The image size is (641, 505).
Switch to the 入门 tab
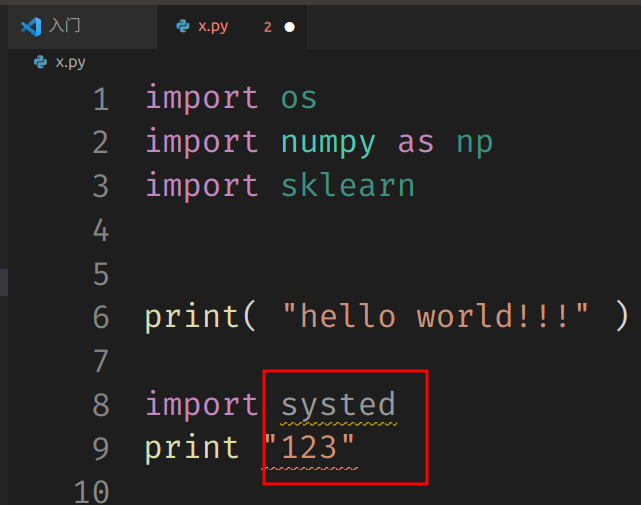[x=83, y=27]
